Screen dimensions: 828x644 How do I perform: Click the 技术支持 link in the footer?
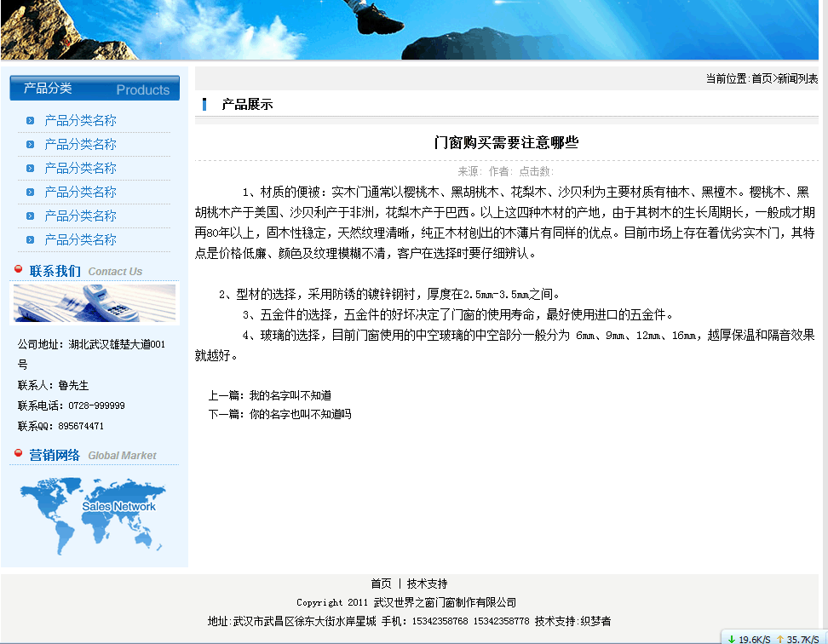pyautogui.click(x=427, y=584)
